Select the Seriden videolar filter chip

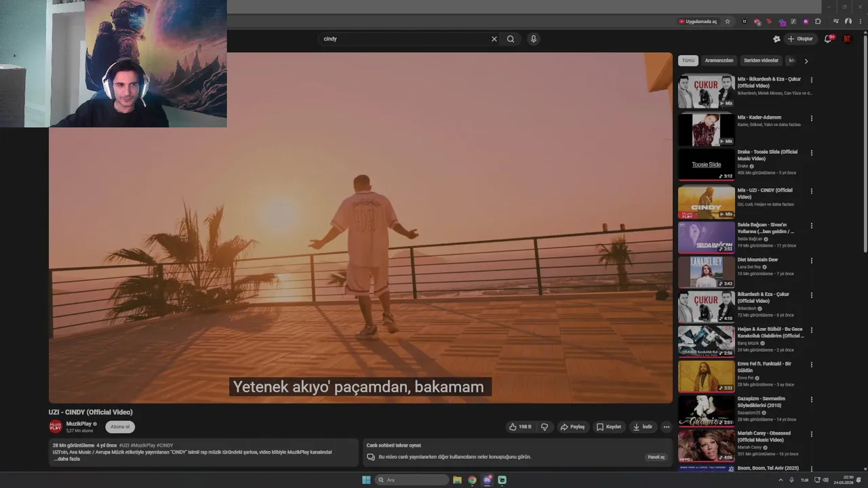tap(761, 60)
